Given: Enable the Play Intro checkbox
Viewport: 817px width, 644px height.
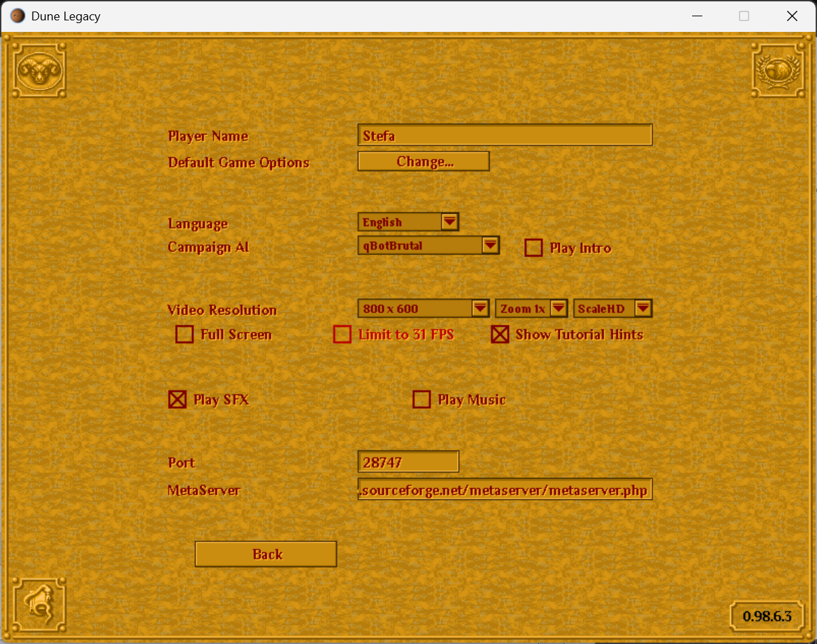Looking at the screenshot, I should [534, 248].
